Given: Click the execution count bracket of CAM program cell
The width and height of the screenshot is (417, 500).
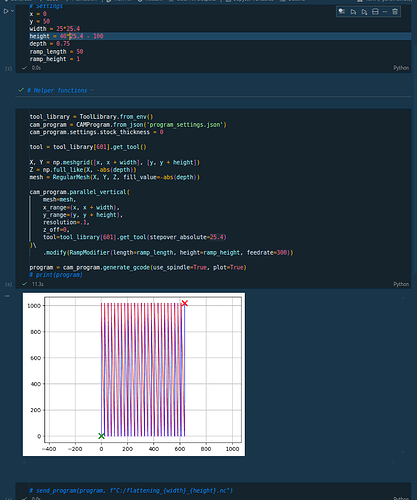Looking at the screenshot, I should click(9, 284).
